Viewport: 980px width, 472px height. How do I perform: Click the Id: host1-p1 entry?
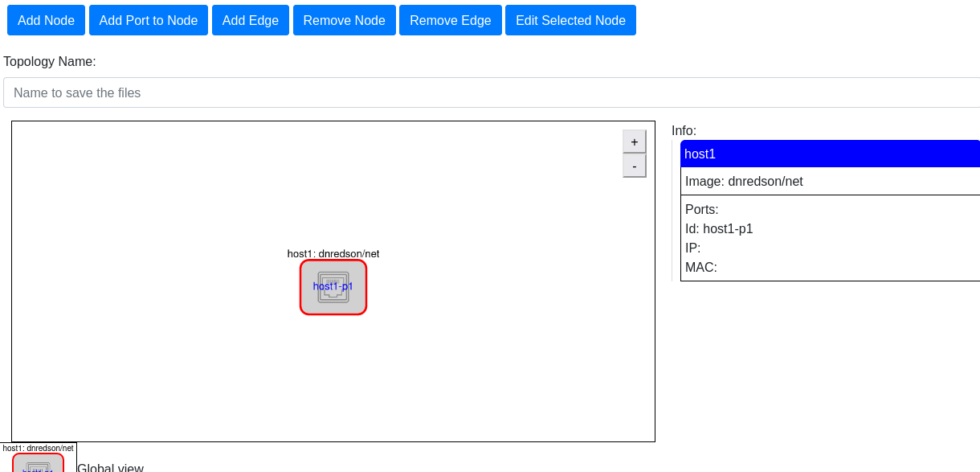click(x=719, y=229)
